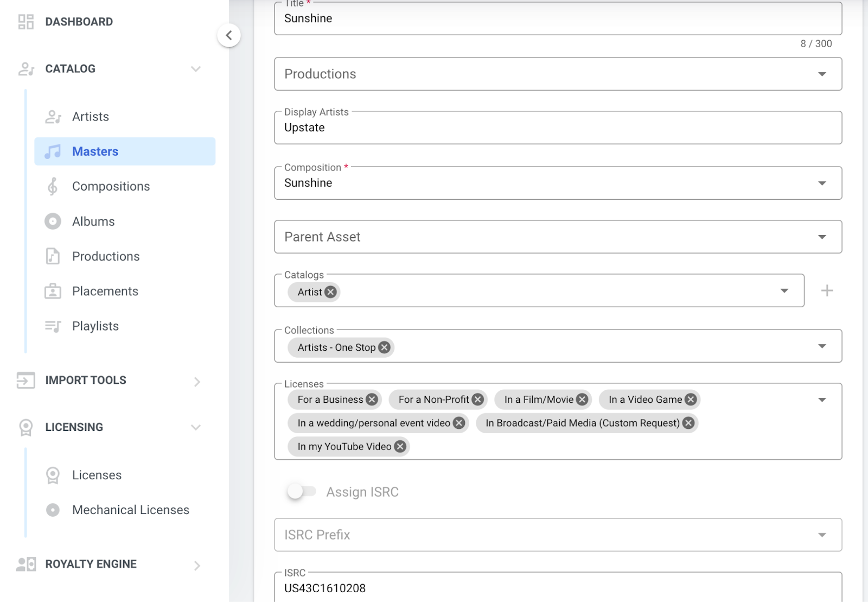Viewport: 868px width, 602px height.
Task: Click the plus icon beside Catalogs
Action: click(x=827, y=291)
